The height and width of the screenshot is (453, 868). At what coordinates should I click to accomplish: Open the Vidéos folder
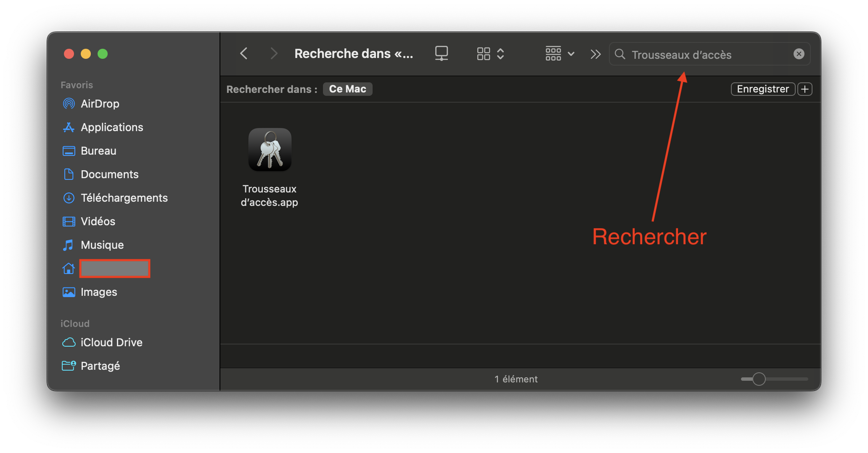(x=98, y=221)
